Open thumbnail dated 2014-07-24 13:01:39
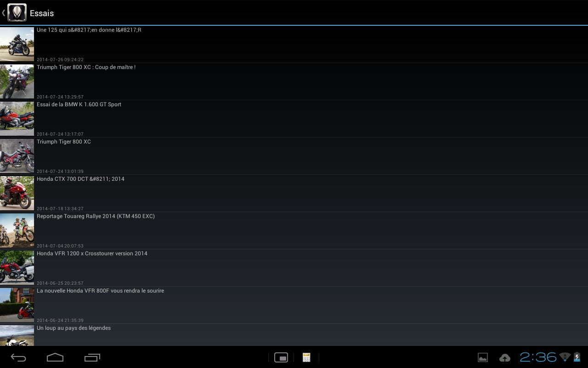The image size is (588, 368). pos(17,156)
